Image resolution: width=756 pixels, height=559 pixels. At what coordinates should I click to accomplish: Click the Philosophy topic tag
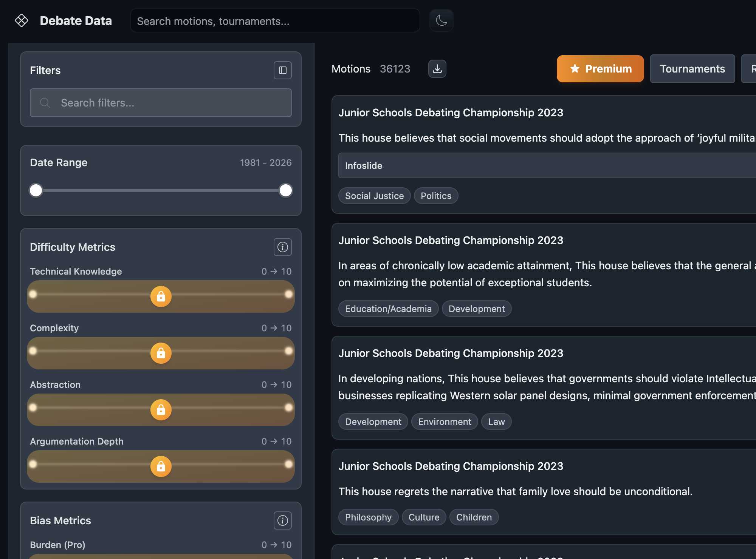pyautogui.click(x=368, y=517)
